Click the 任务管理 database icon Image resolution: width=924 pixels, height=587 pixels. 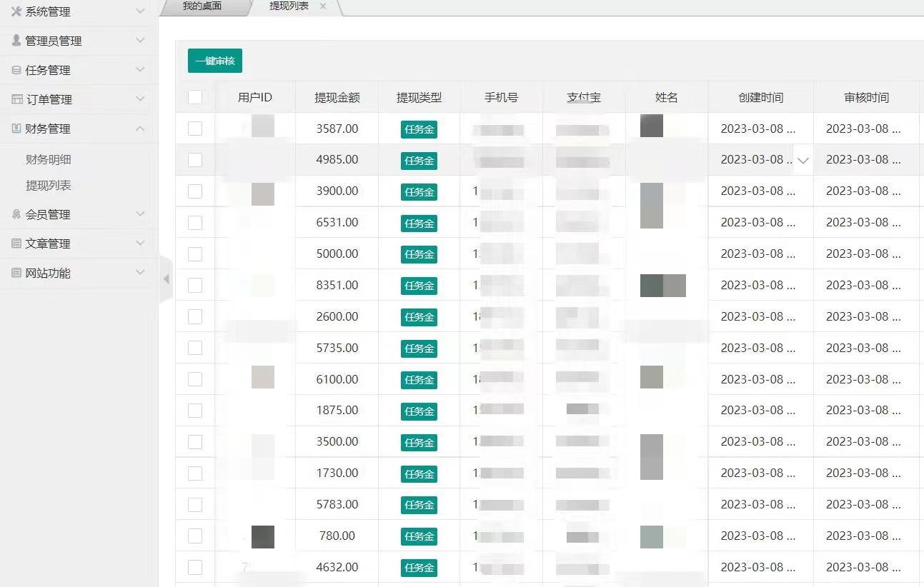(16, 70)
